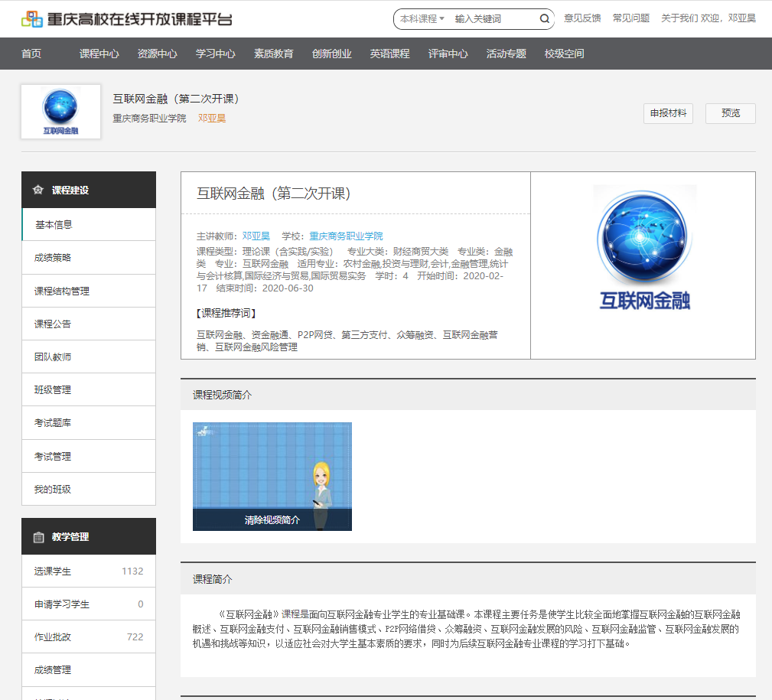Open 成绩策略 in the sidebar
This screenshot has height=700, width=772.
click(x=53, y=258)
